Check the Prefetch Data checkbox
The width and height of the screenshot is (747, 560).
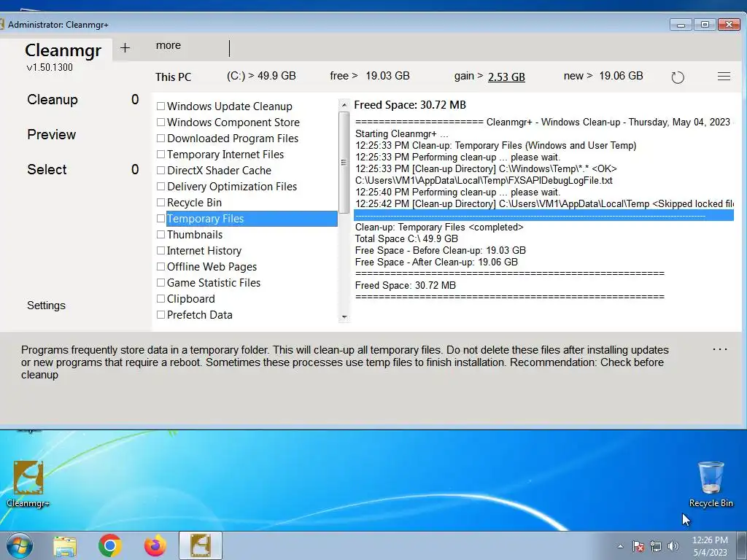click(x=161, y=315)
